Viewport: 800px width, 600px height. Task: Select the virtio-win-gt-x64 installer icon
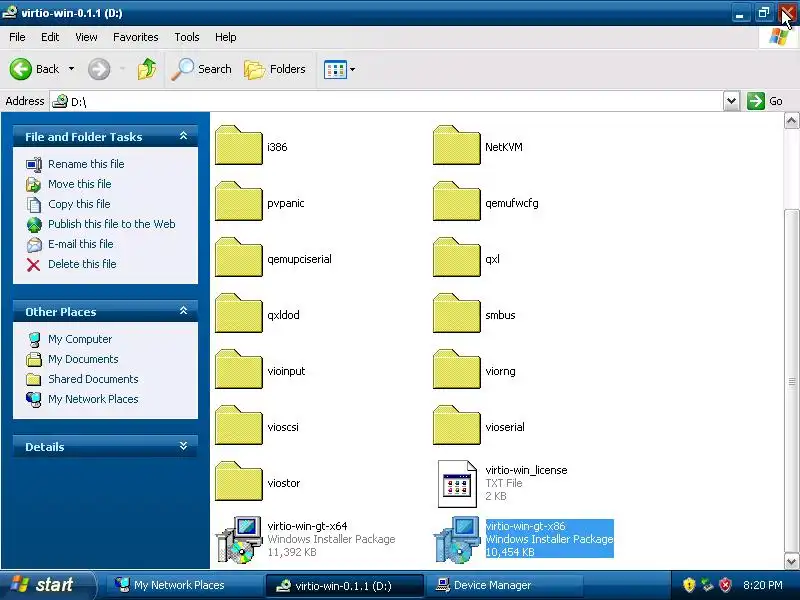pos(239,540)
